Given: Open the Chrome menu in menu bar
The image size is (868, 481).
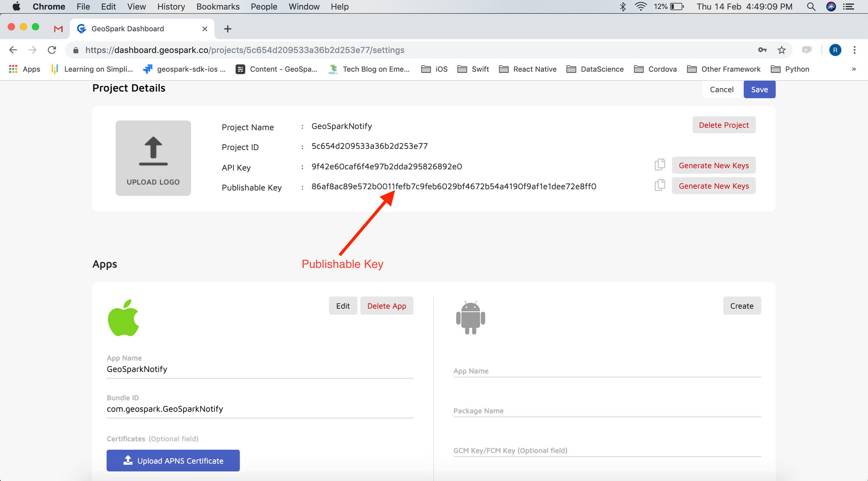Looking at the screenshot, I should tap(49, 7).
